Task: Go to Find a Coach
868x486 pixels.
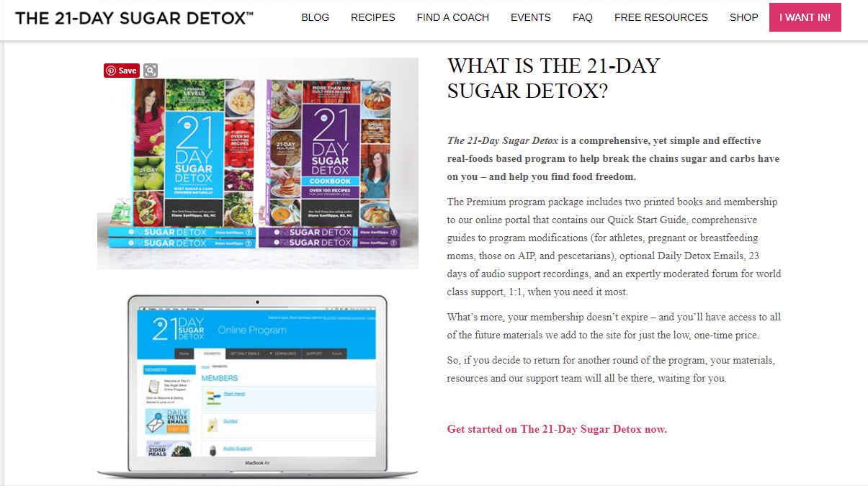Action: point(453,17)
